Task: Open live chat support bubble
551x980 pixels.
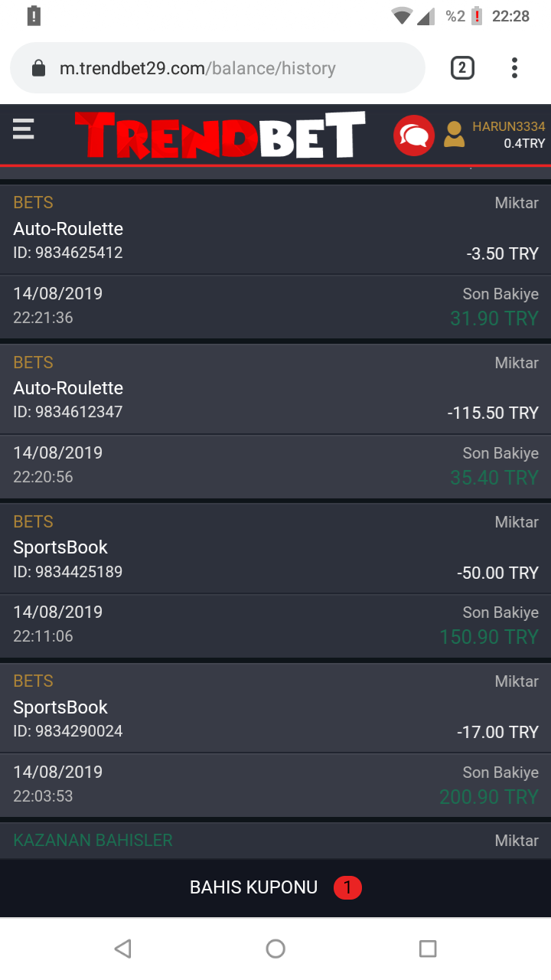Action: 413,136
